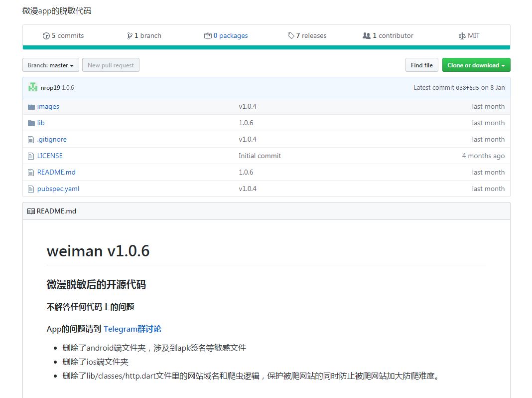Viewport: 532px width, 398px height.
Task: Click the nrop19 avatar image
Action: coord(33,87)
